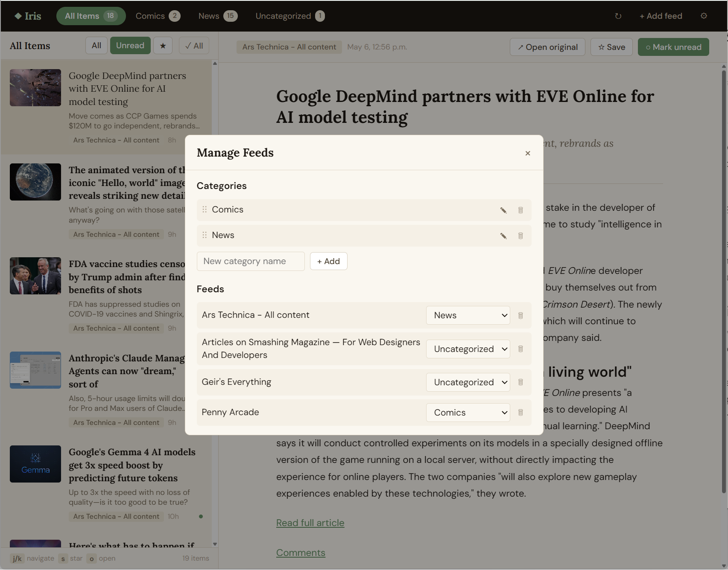Image resolution: width=728 pixels, height=570 pixels.
Task: Select the Google DeepMind EVE Online list item
Action: 106,107
